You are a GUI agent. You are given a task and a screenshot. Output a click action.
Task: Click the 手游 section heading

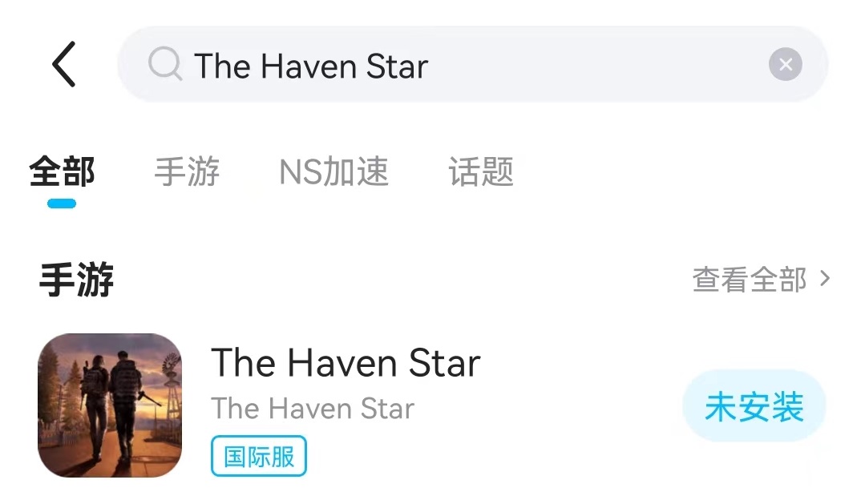[x=76, y=280]
